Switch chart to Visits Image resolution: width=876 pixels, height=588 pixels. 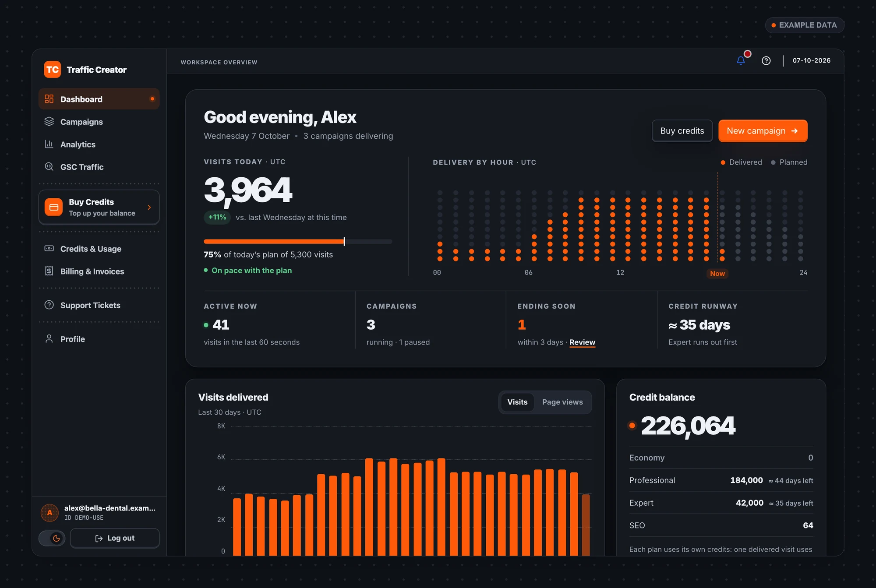click(x=517, y=402)
